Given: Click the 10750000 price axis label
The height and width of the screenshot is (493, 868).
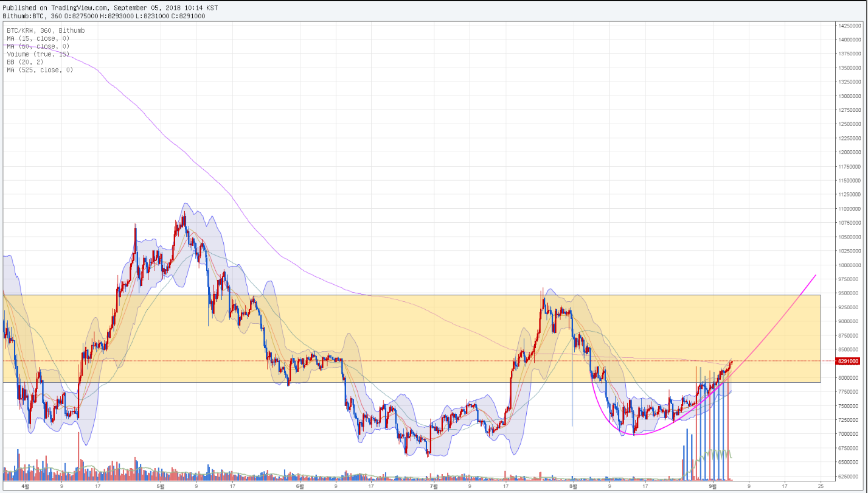Looking at the screenshot, I should click(x=850, y=223).
